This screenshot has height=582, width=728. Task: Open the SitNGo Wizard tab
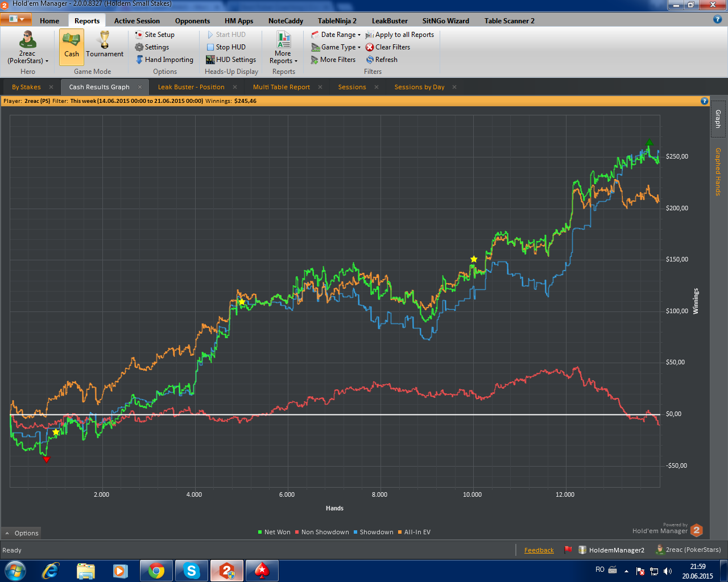pyautogui.click(x=446, y=21)
